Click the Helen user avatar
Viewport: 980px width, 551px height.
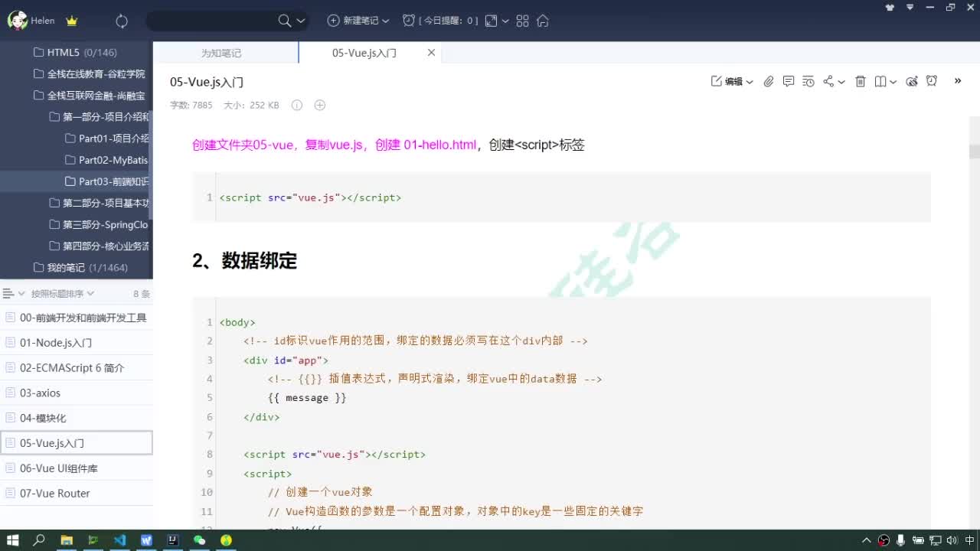(x=18, y=21)
